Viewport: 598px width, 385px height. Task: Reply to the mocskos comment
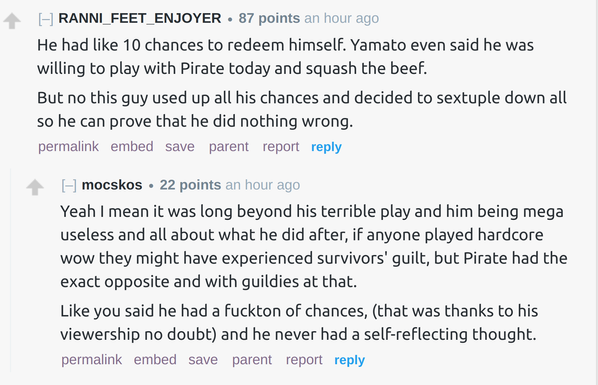tap(350, 360)
